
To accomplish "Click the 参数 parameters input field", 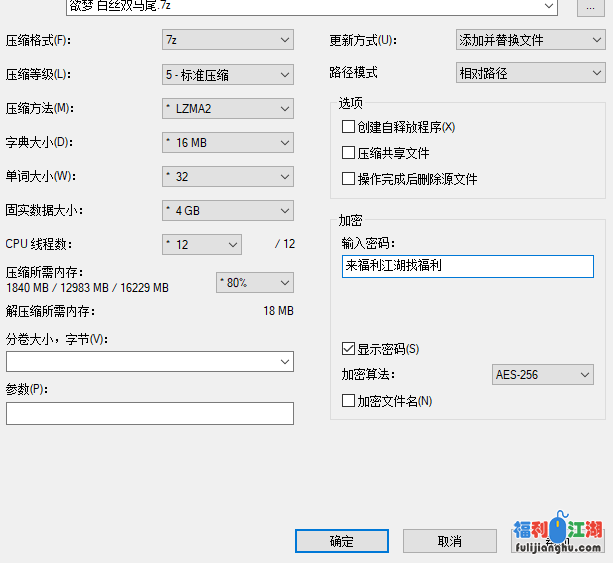I will pos(149,413).
